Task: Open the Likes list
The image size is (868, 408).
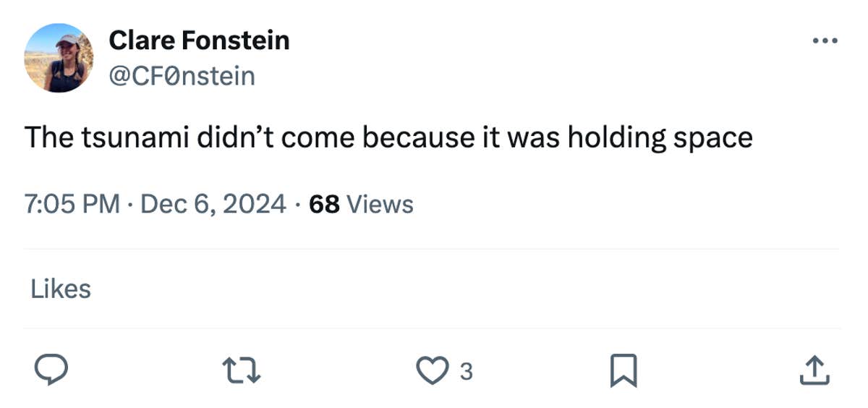Action: click(x=61, y=289)
